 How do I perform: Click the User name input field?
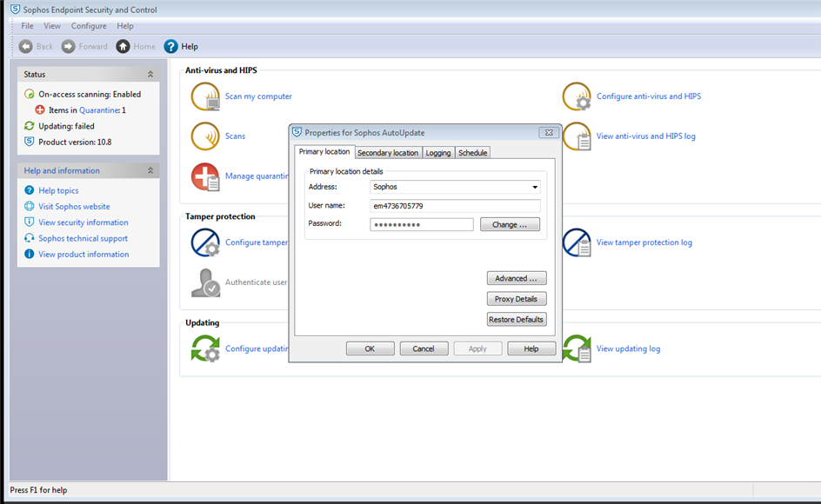pyautogui.click(x=455, y=206)
